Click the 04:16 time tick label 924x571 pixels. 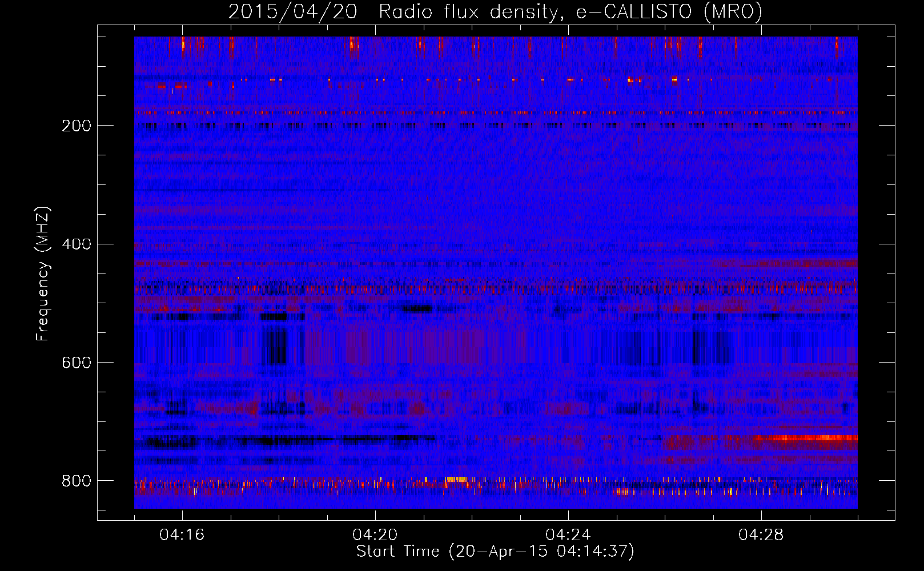tap(182, 534)
